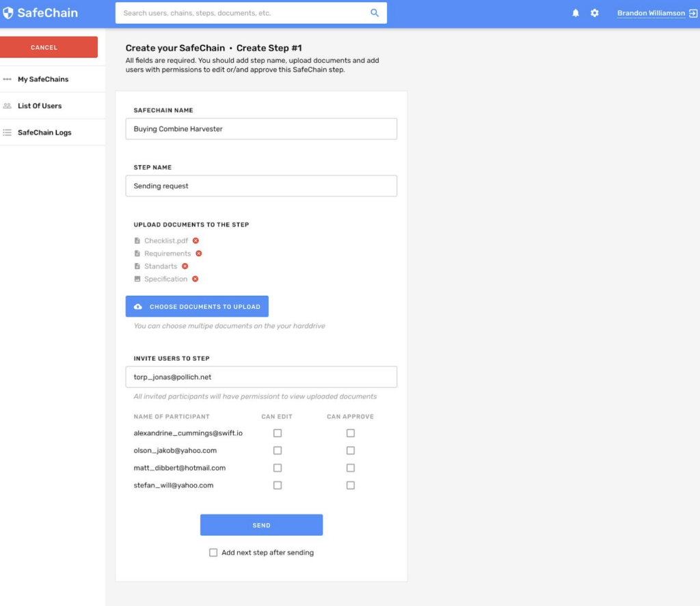Screen dimensions: 700x606
Task: Click the search magnifier icon
Action: coord(373,12)
